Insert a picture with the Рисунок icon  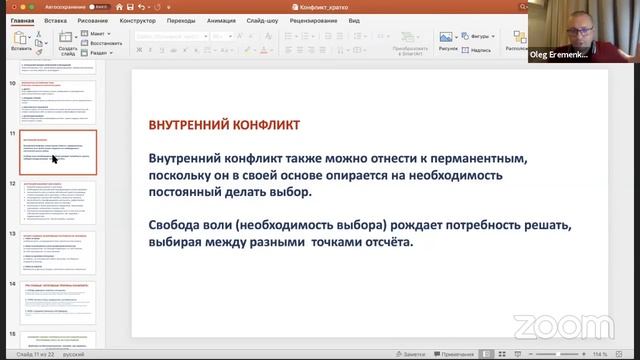click(x=446, y=37)
